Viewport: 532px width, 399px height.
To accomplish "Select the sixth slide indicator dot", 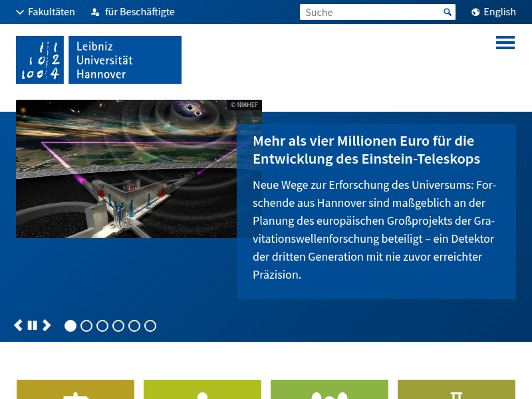I will pyautogui.click(x=150, y=326).
